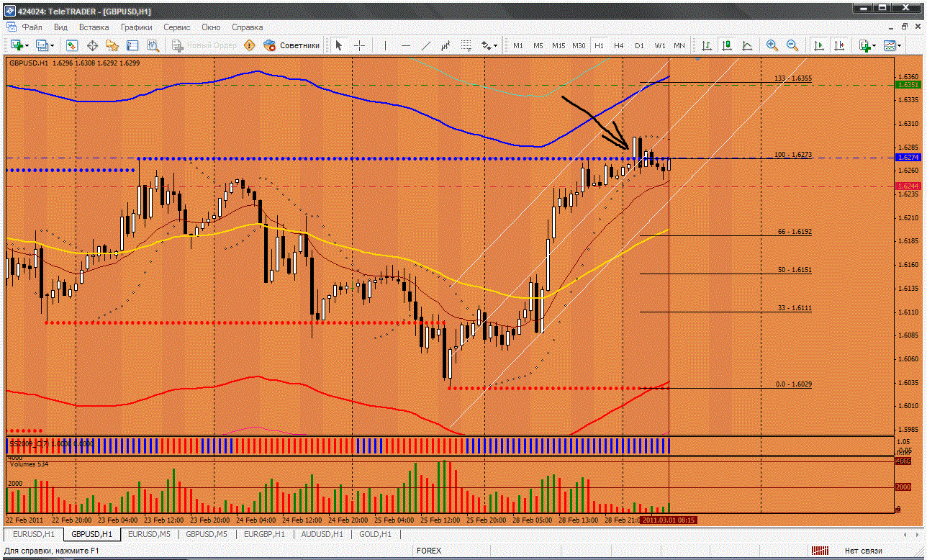
Task: Switch to the GBPUSD,M5 chart tab
Action: 207,534
